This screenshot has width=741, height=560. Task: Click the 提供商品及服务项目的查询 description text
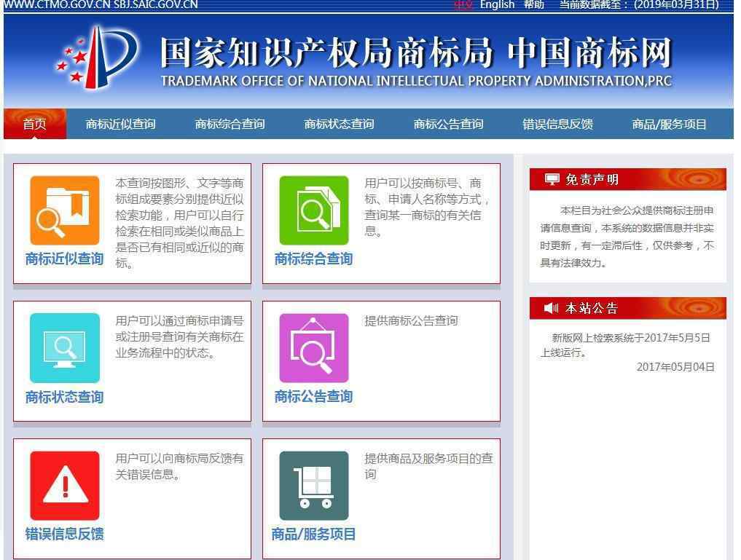(x=428, y=467)
